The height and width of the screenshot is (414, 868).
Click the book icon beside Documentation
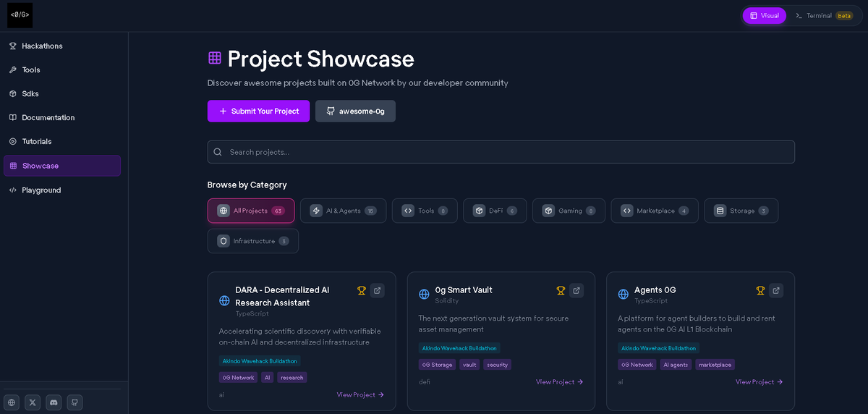coord(13,117)
